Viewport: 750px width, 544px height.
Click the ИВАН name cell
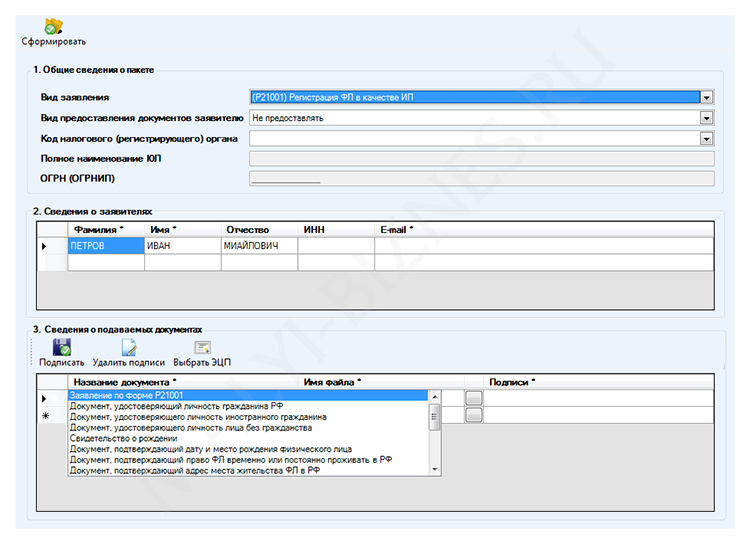coord(182,245)
